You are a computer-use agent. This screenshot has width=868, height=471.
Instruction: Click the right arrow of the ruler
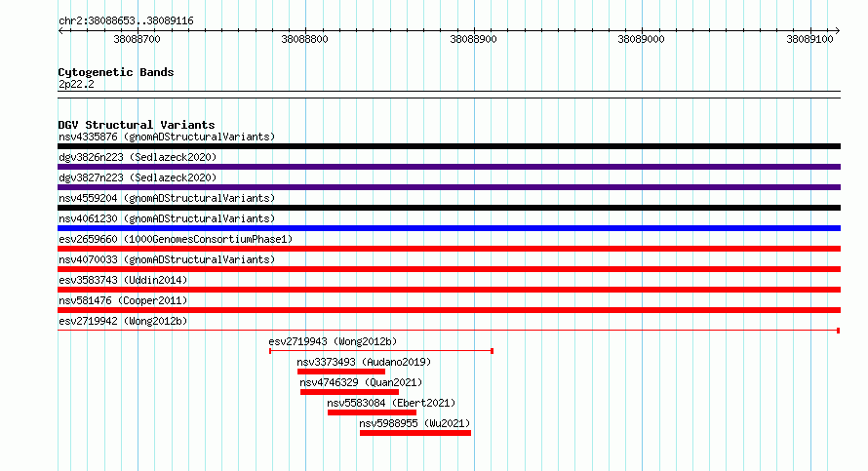pos(838,30)
